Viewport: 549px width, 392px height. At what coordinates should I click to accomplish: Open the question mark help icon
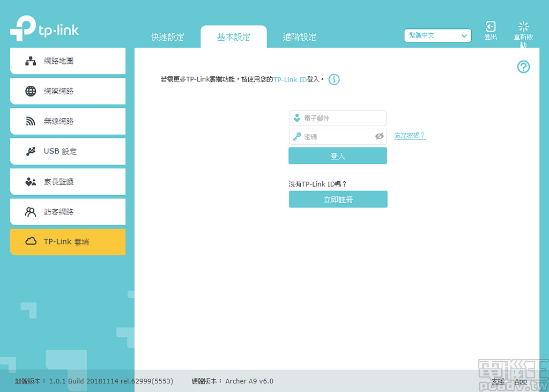pos(523,66)
